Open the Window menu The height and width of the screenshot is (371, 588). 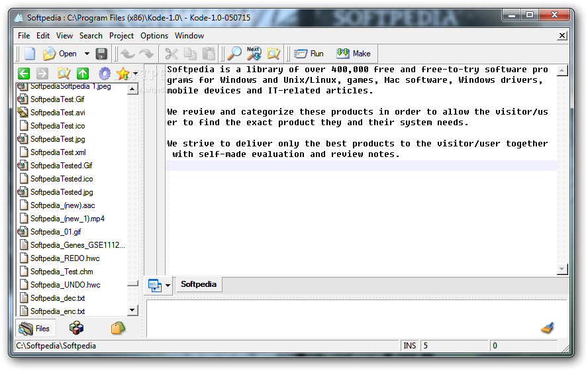pyautogui.click(x=189, y=36)
